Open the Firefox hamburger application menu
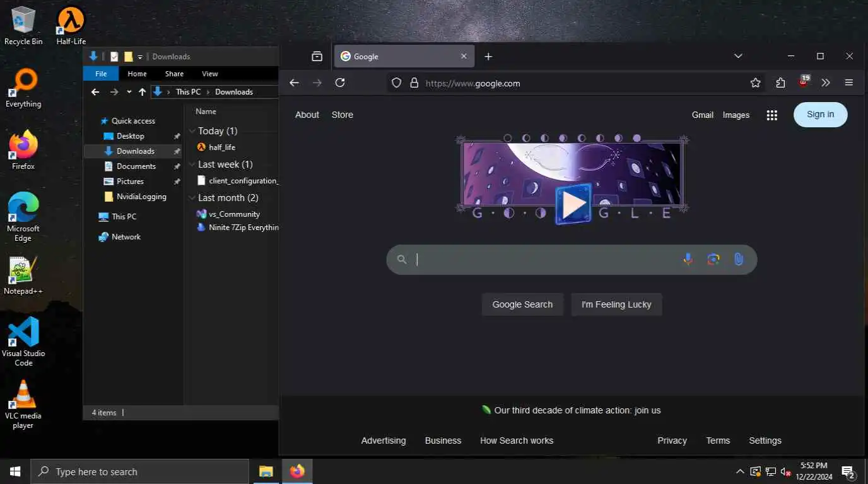868x484 pixels. [x=848, y=83]
